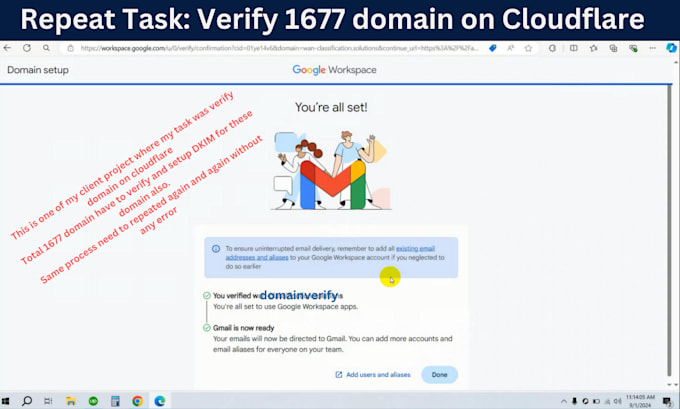
Task: Click the Add users and aliases link
Action: [373, 375]
